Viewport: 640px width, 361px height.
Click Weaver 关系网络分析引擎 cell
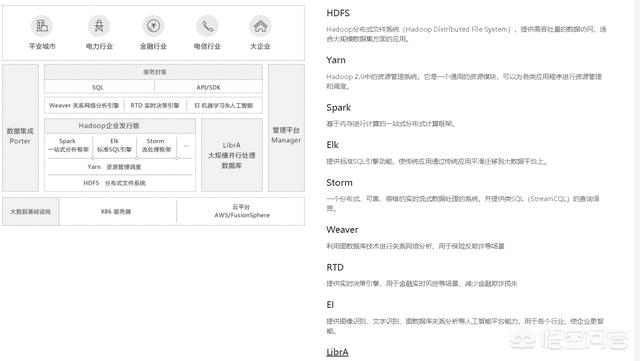point(84,105)
